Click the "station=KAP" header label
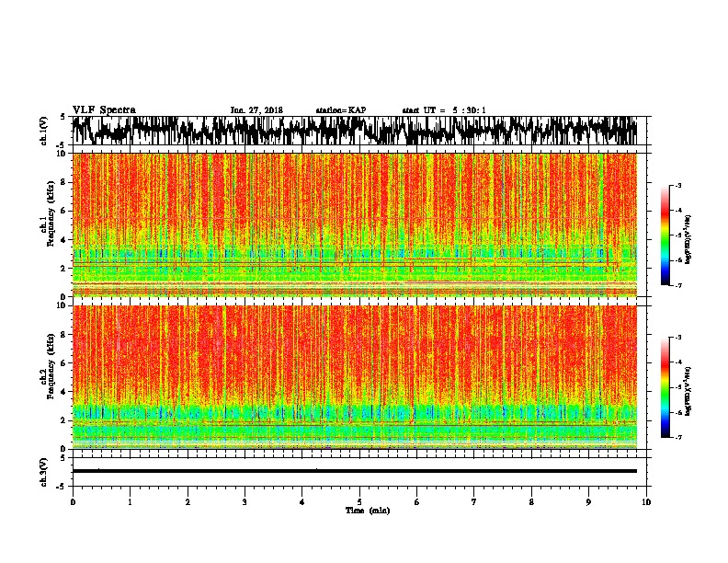The image size is (728, 563). [341, 110]
